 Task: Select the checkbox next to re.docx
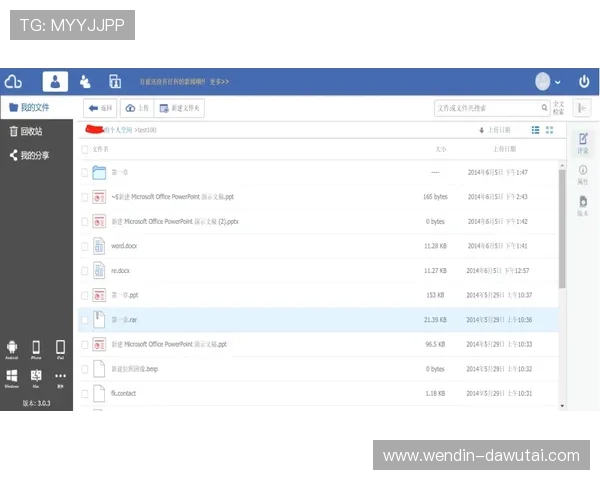pyautogui.click(x=85, y=271)
